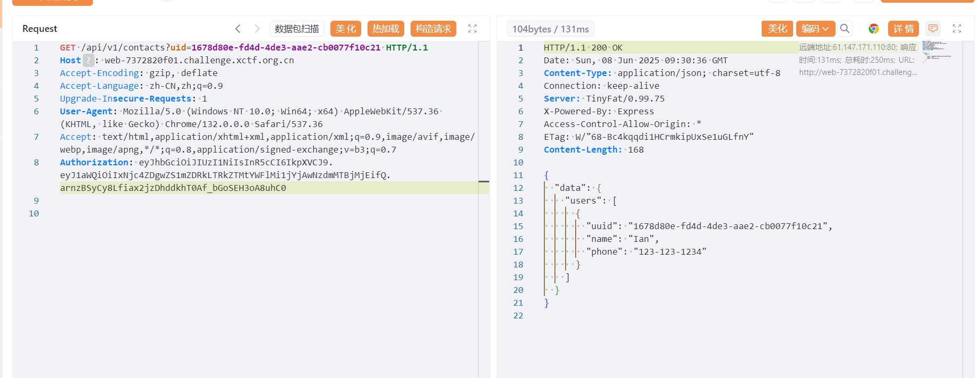Click the remote address info 远端地址:61.147.171.110:80

848,47
